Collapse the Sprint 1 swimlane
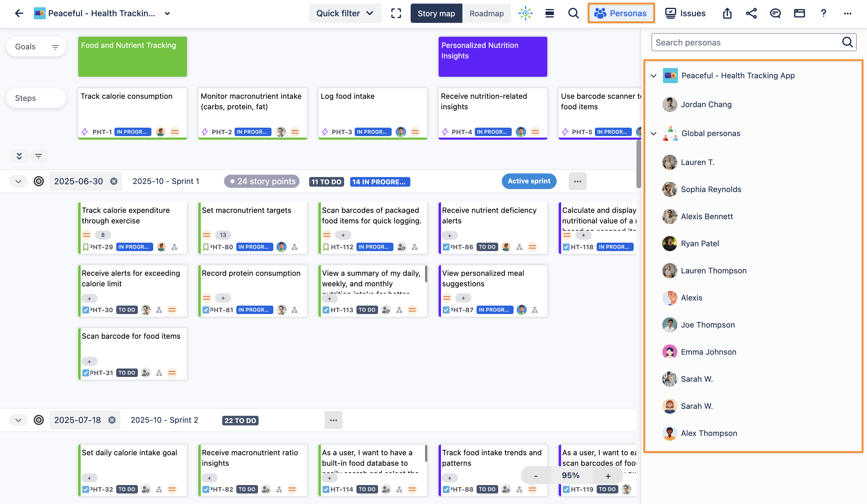The height and width of the screenshot is (504, 867). [19, 181]
